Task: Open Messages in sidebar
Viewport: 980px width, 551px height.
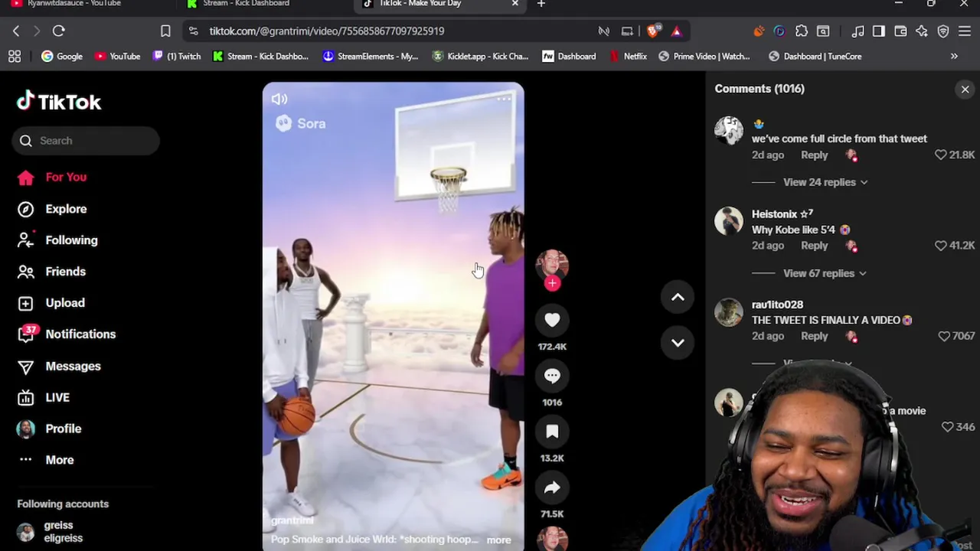Action: (59, 366)
